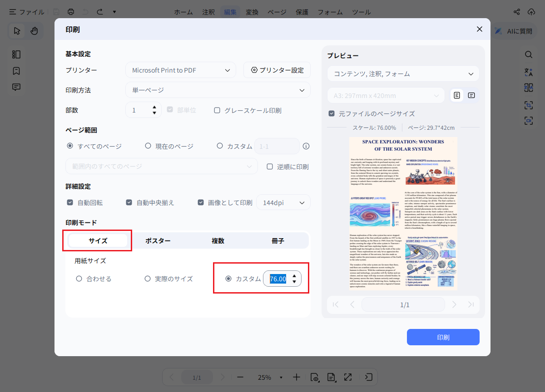Select landscape orientation icon in preview
Viewport: 545px width, 392px height.
point(471,95)
